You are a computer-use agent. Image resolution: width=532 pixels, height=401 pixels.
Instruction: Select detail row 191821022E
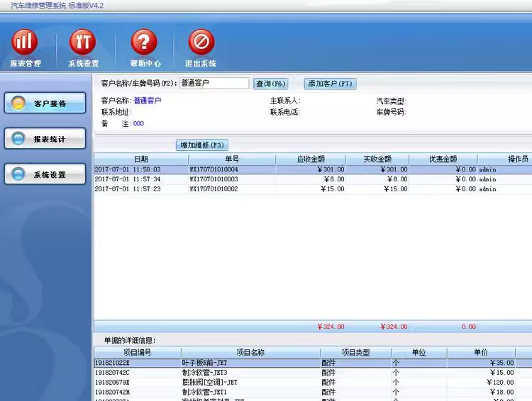[x=313, y=363]
